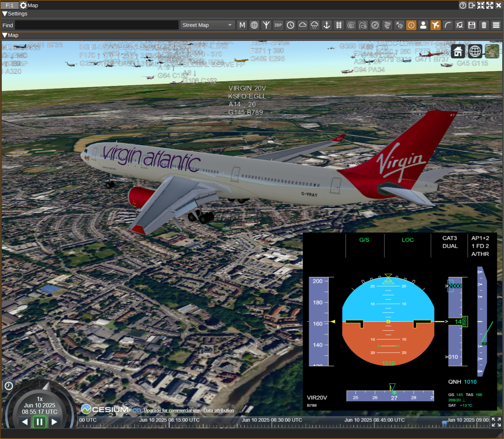Open the IBP beacon dialog
The height and width of the screenshot is (439, 504).
coord(278,25)
